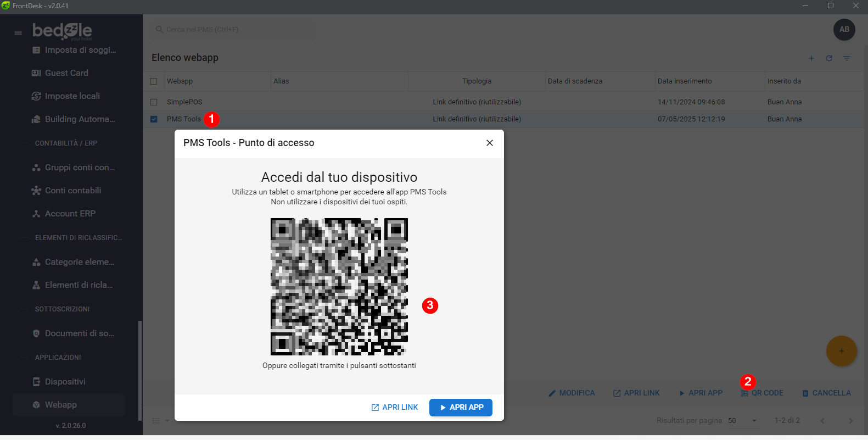This screenshot has width=868, height=440.
Task: Check the SimplePOS row checkbox
Action: click(154, 102)
